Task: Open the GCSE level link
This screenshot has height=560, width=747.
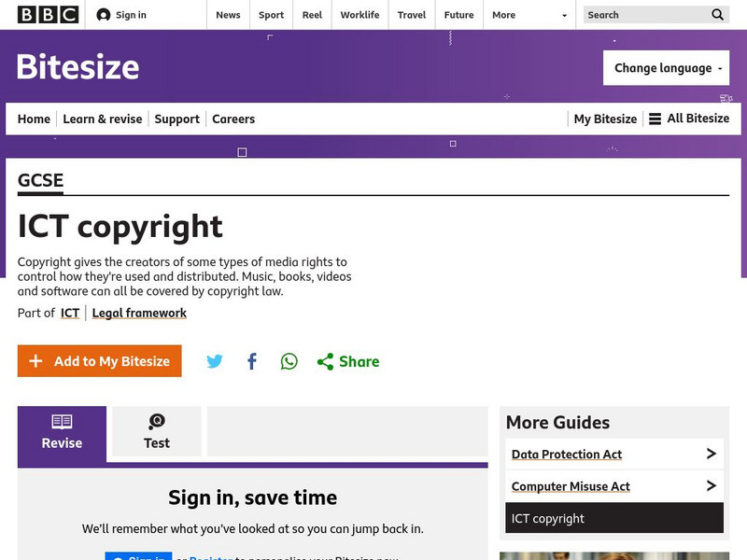Action: pos(40,180)
